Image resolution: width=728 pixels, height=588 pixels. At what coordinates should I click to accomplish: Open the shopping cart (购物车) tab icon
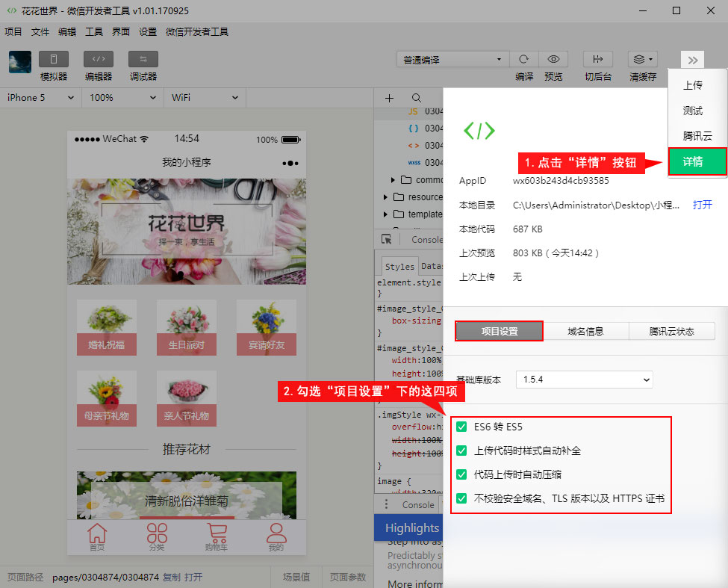217,533
